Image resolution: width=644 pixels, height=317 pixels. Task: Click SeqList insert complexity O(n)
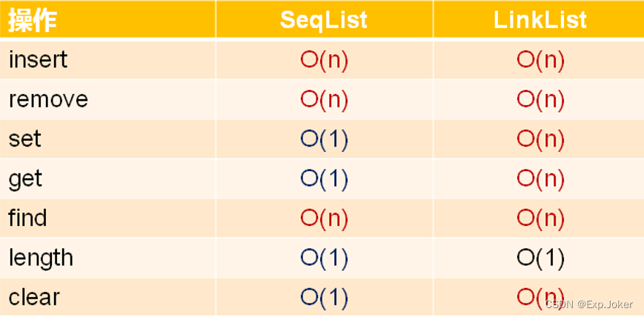(324, 60)
